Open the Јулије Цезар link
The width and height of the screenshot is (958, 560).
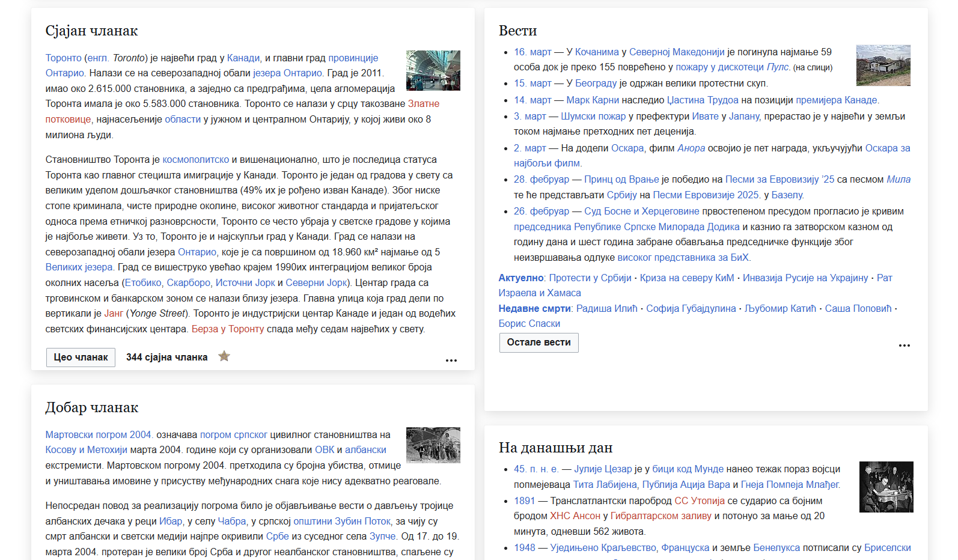click(603, 469)
